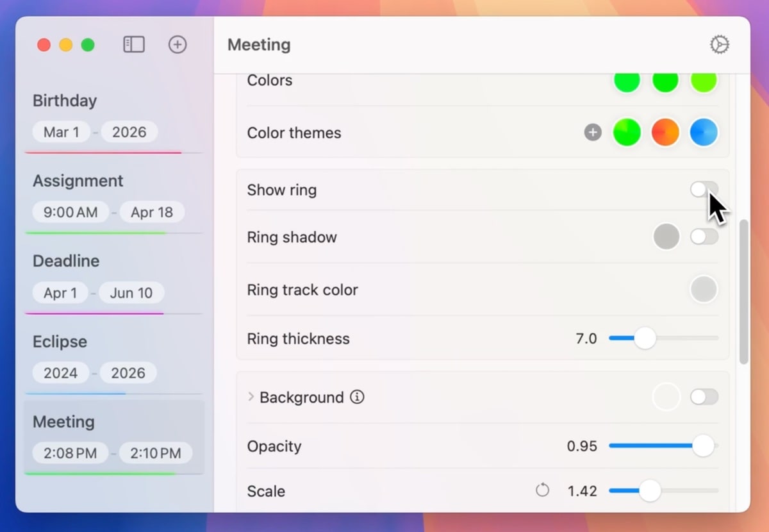The image size is (769, 532).
Task: Click the Assignment 9:00 AM start time
Action: 70,212
